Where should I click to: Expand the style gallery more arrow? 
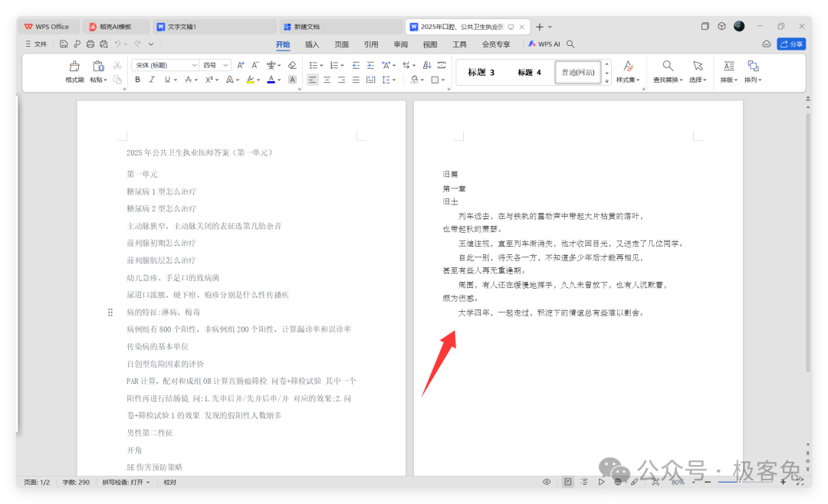click(607, 81)
